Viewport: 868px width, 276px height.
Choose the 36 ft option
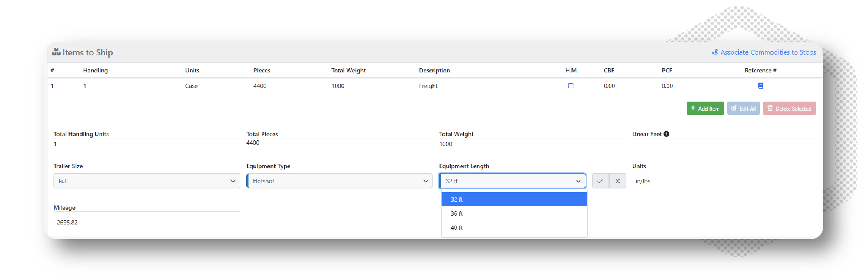(514, 213)
